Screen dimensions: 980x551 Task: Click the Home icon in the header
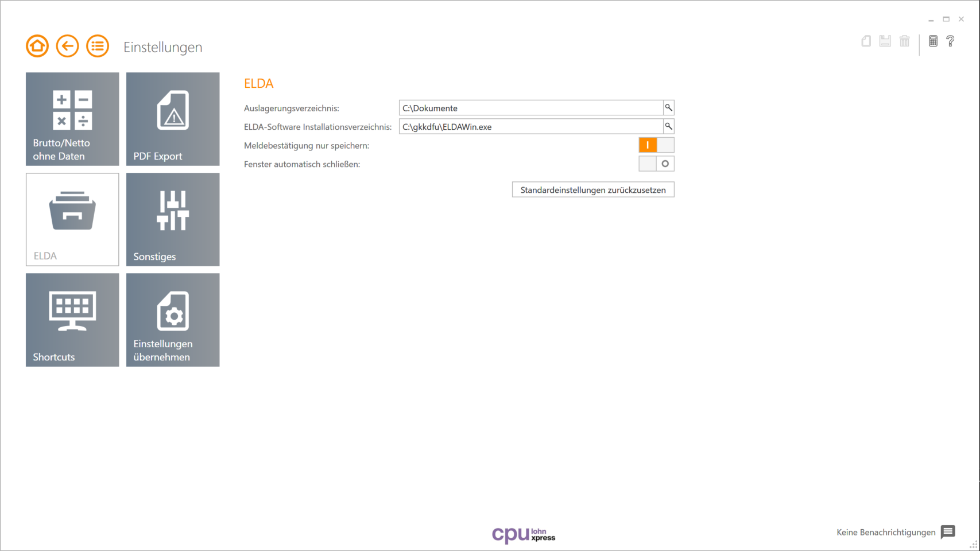[x=37, y=45]
